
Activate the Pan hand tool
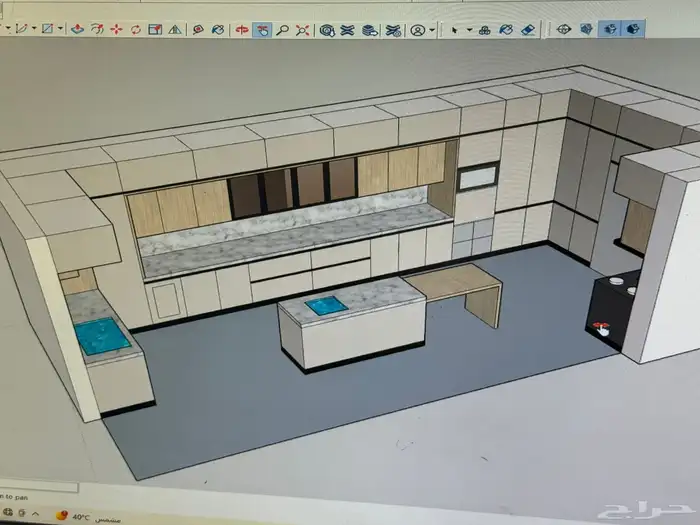coord(262,30)
